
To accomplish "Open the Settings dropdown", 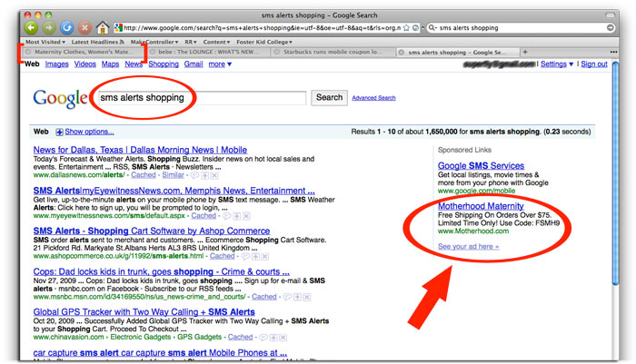I will [x=556, y=64].
